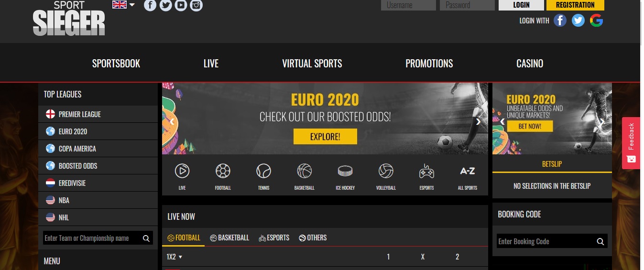The image size is (644, 270).
Task: Click the booking code search magnifier
Action: click(x=600, y=241)
